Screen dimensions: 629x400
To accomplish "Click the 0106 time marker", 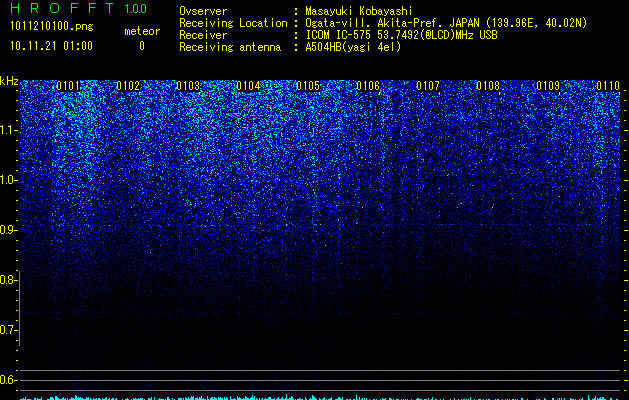I will coord(368,86).
